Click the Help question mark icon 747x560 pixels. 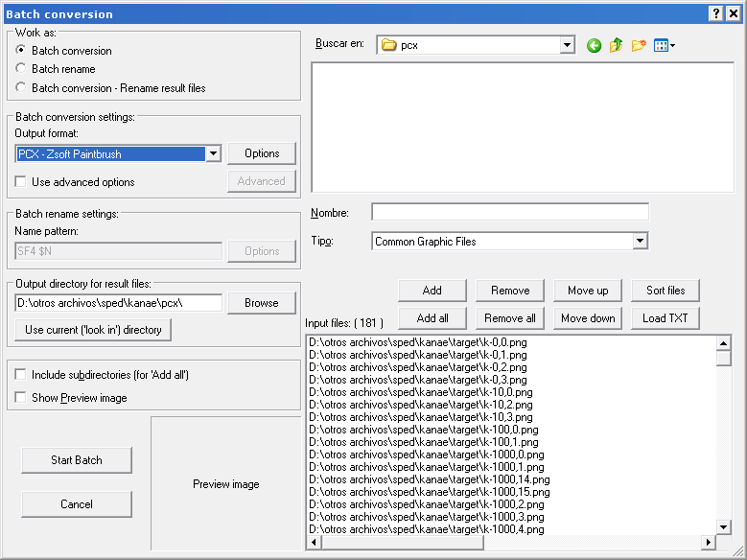click(x=715, y=13)
